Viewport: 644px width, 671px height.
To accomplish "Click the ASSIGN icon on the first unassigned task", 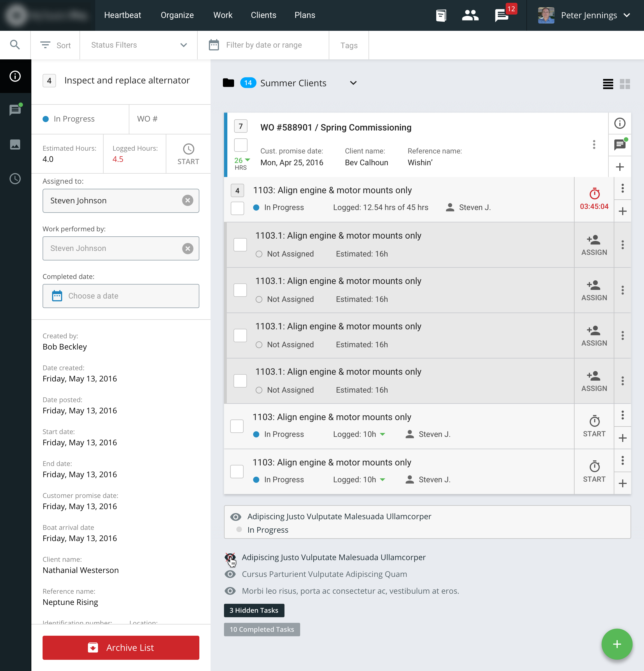I will 594,244.
